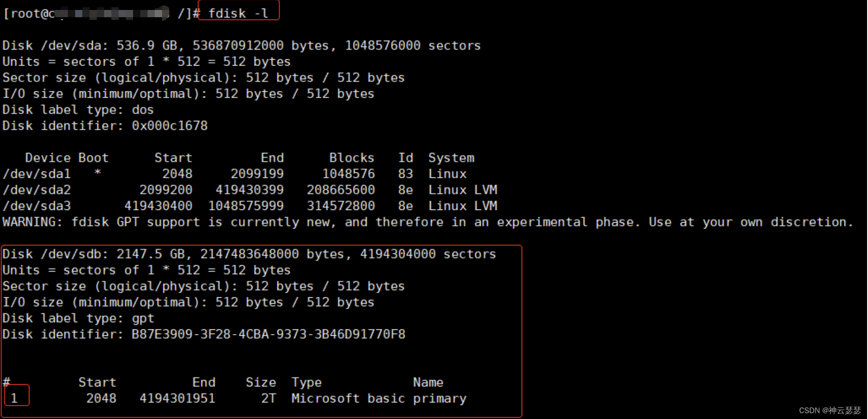Screen dimensions: 868x419
Task: Click the Microsoft basic partition type
Action: point(348,398)
